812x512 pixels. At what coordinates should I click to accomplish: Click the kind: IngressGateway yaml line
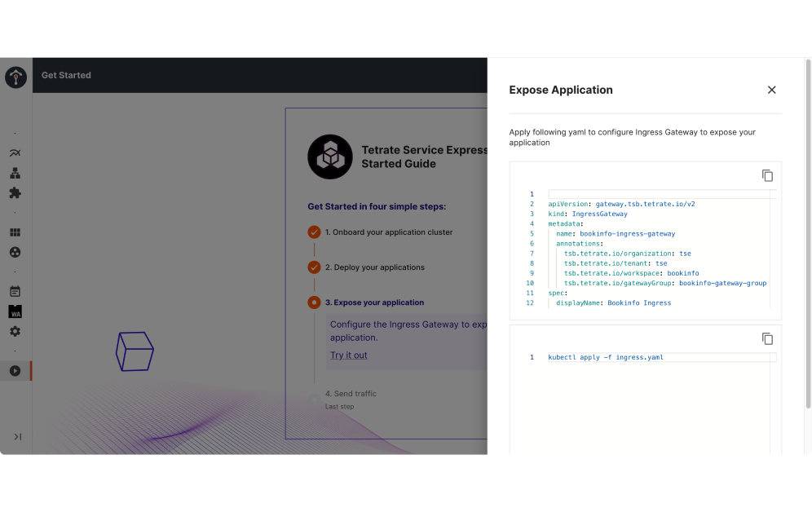click(588, 214)
